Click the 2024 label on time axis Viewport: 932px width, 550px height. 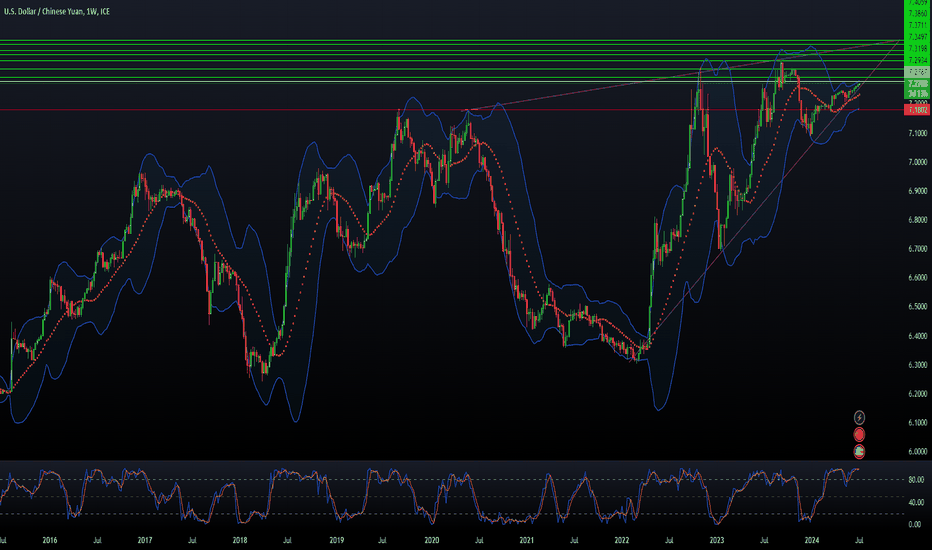pyautogui.click(x=811, y=540)
